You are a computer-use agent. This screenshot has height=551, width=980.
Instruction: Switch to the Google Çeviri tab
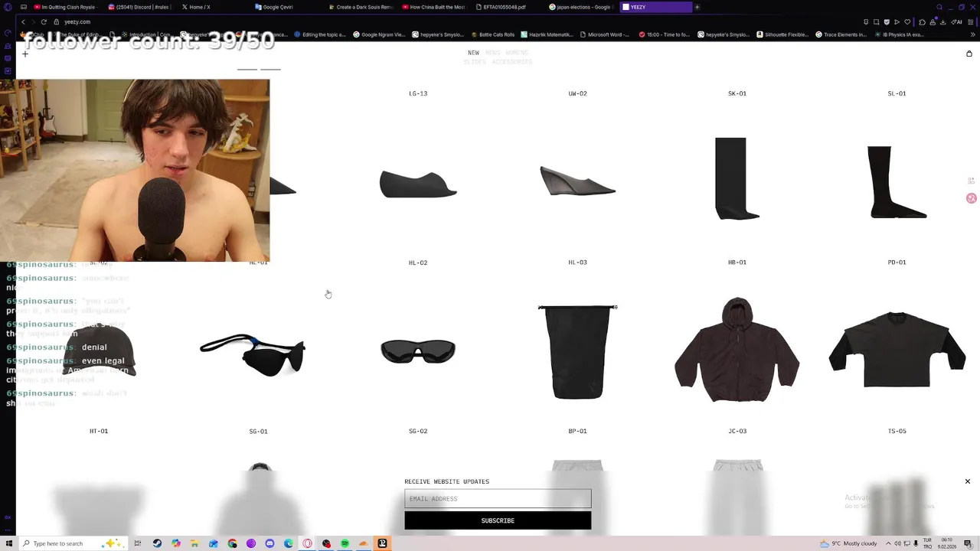[287, 7]
